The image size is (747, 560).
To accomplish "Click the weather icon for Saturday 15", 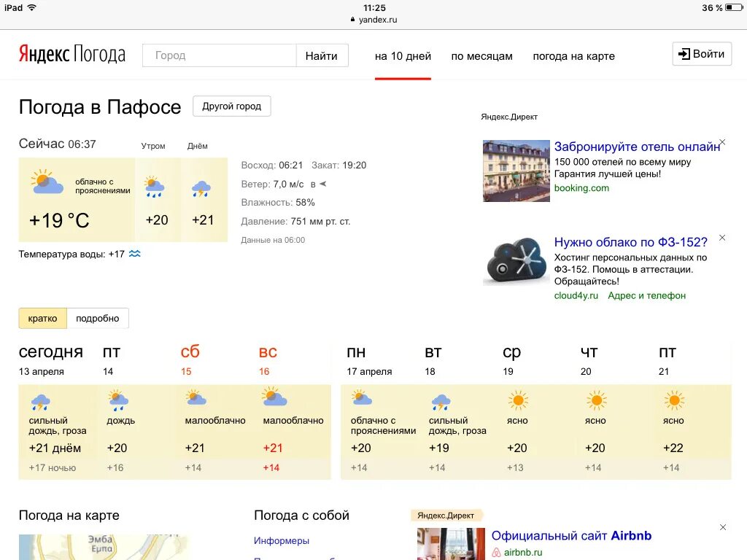I will 196,397.
